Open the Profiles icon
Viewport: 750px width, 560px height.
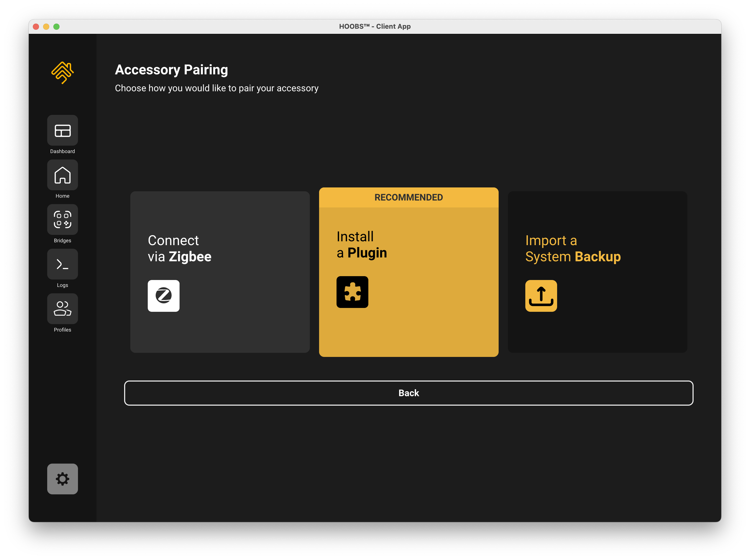coord(62,308)
